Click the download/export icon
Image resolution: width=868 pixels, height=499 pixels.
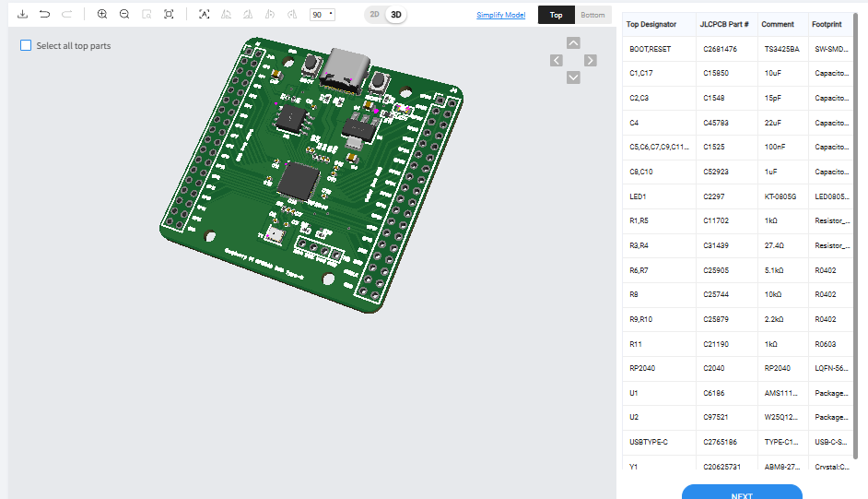point(22,15)
